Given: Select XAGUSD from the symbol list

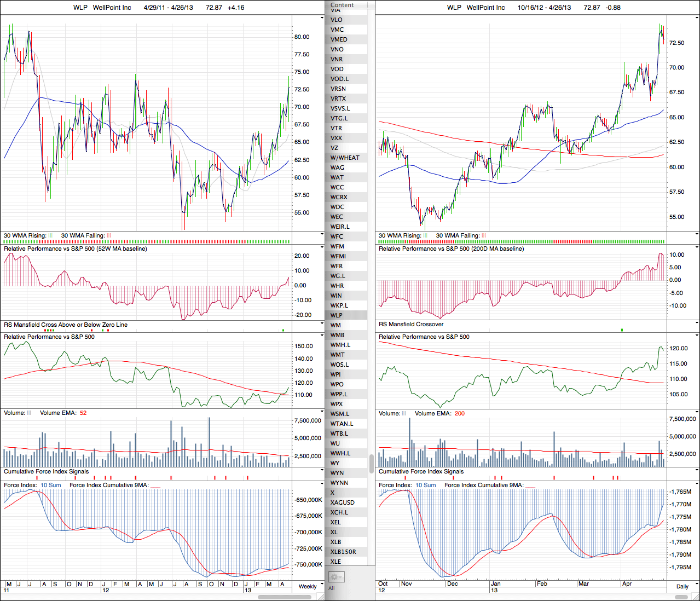Looking at the screenshot, I should pos(343,502).
